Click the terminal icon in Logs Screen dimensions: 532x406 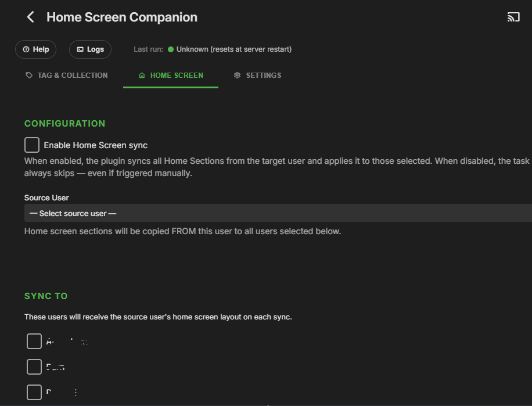pyautogui.click(x=80, y=49)
